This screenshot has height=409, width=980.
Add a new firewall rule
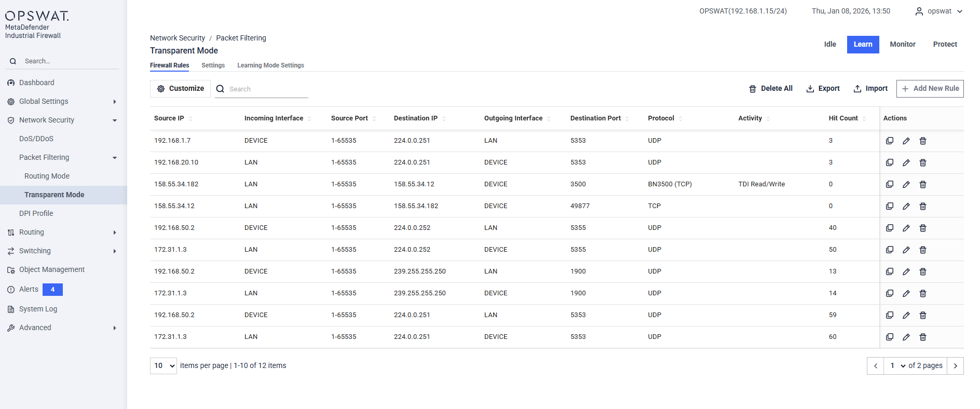(x=930, y=89)
